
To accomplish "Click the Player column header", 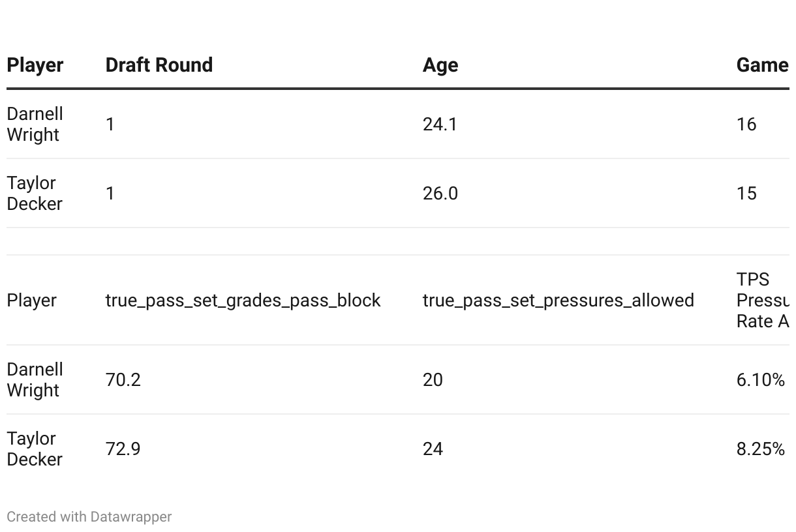I will (x=35, y=65).
